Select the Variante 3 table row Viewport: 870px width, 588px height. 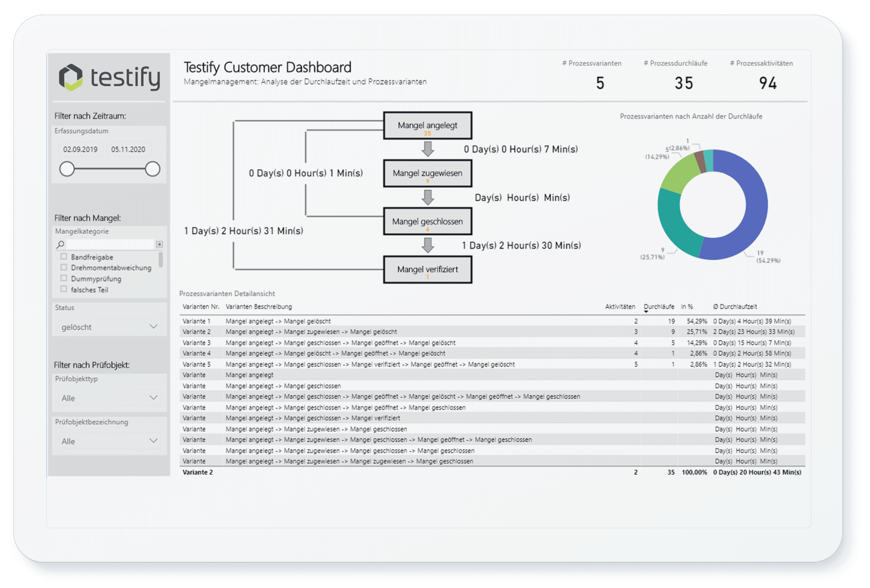492,343
